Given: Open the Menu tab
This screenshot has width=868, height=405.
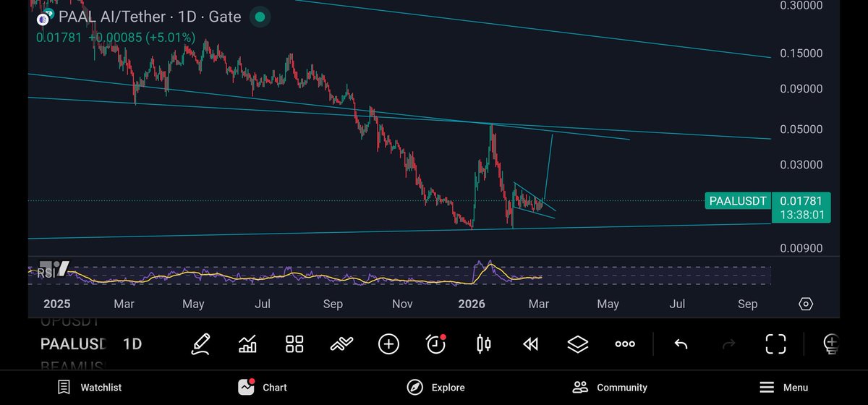Looking at the screenshot, I should tap(783, 388).
